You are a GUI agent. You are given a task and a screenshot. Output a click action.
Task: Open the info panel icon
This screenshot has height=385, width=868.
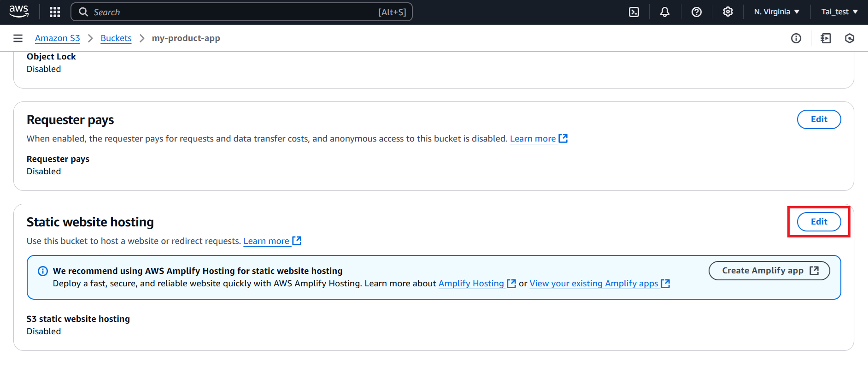tap(796, 38)
